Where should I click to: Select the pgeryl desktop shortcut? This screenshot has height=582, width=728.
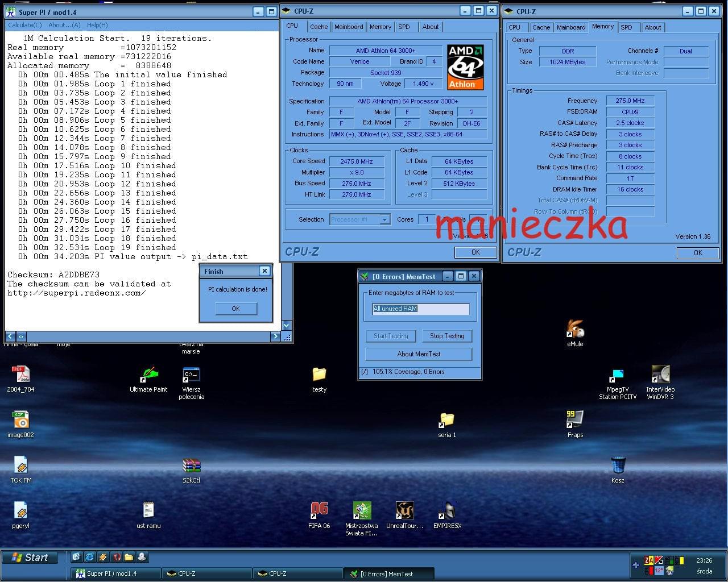tap(20, 515)
